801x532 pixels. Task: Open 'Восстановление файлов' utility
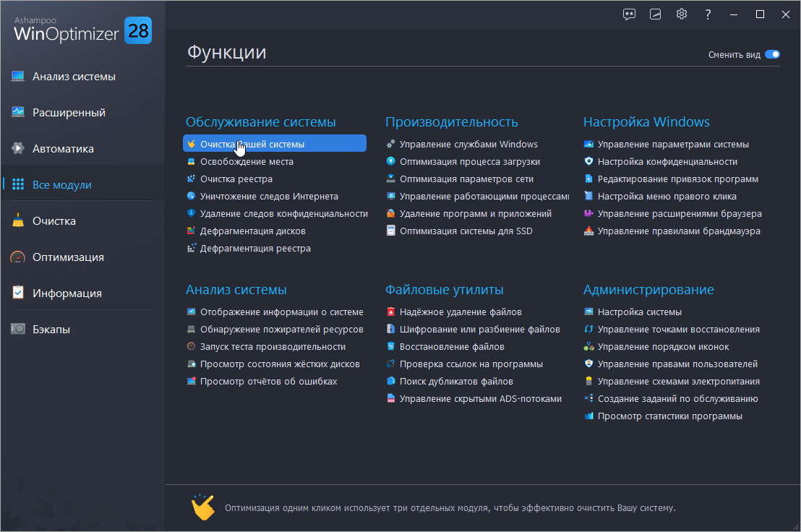[452, 346]
